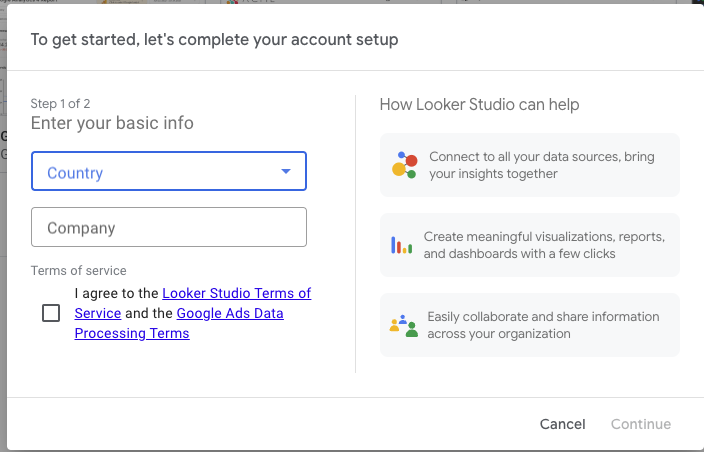The height and width of the screenshot is (452, 704).
Task: Click the colored data sources connection icon
Action: pos(405,165)
